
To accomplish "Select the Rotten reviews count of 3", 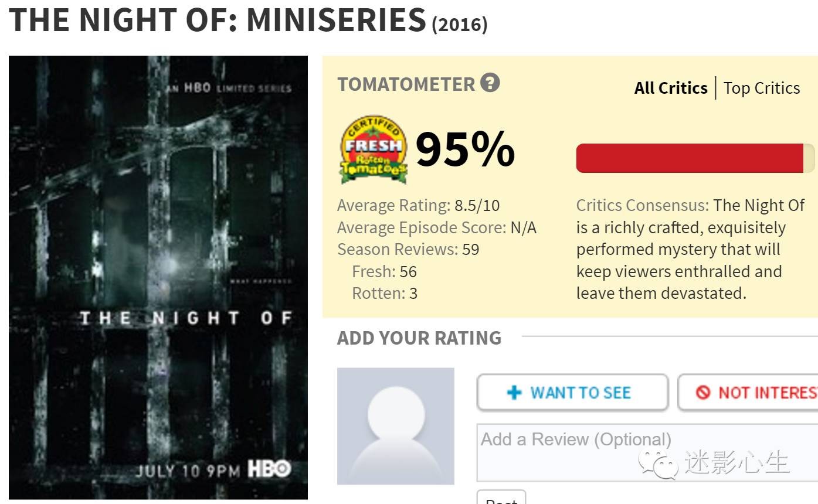I will 413,294.
